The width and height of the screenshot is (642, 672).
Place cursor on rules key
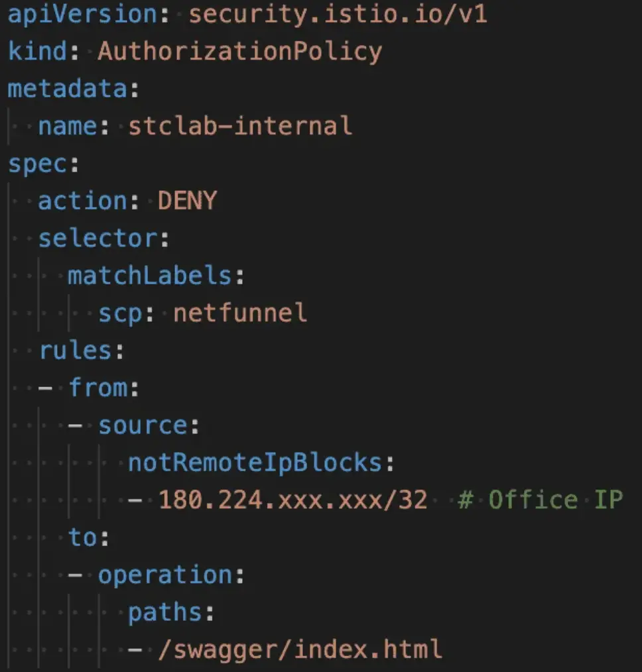pyautogui.click(x=74, y=350)
